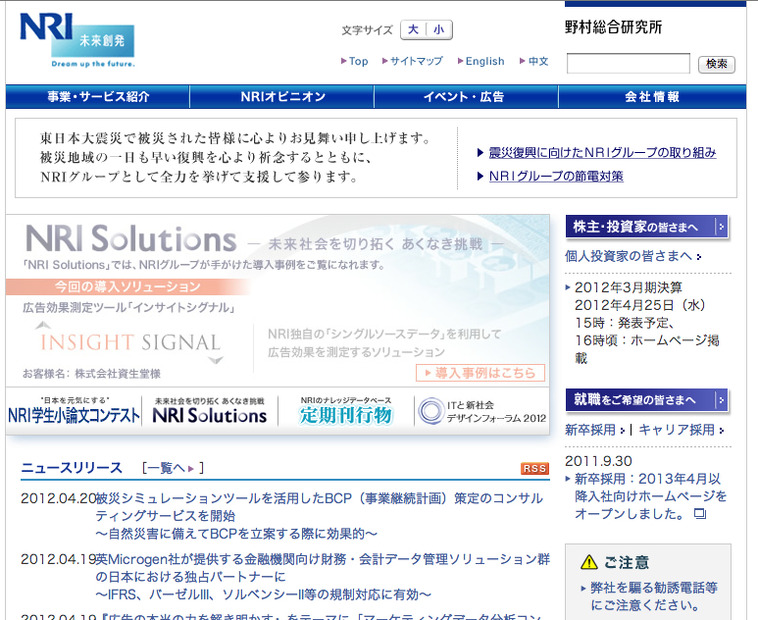758x620 pixels.
Task: Click the ご注意 warning triangle icon
Action: click(589, 562)
